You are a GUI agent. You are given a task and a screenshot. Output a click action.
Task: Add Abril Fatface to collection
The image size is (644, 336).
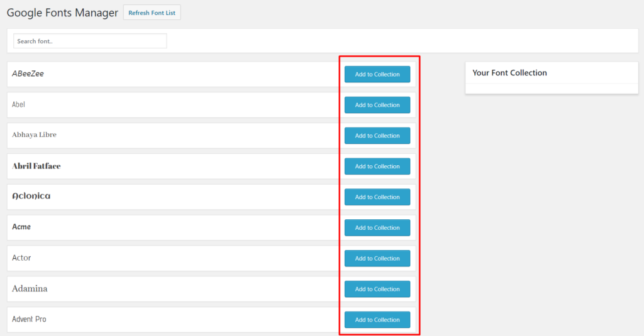[x=377, y=166]
